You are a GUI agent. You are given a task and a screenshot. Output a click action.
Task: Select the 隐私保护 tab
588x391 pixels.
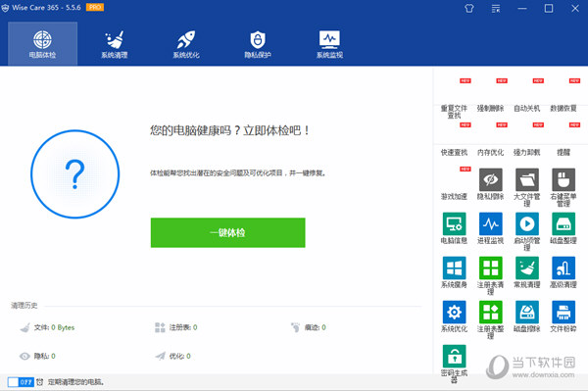pyautogui.click(x=258, y=44)
